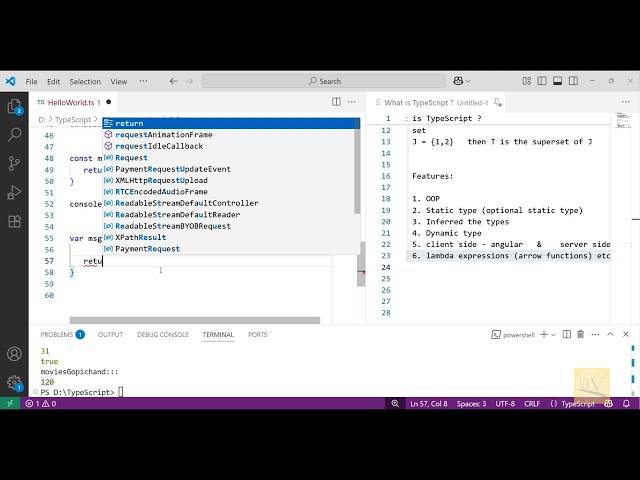Open More Actions for left editor group

pos(351,102)
